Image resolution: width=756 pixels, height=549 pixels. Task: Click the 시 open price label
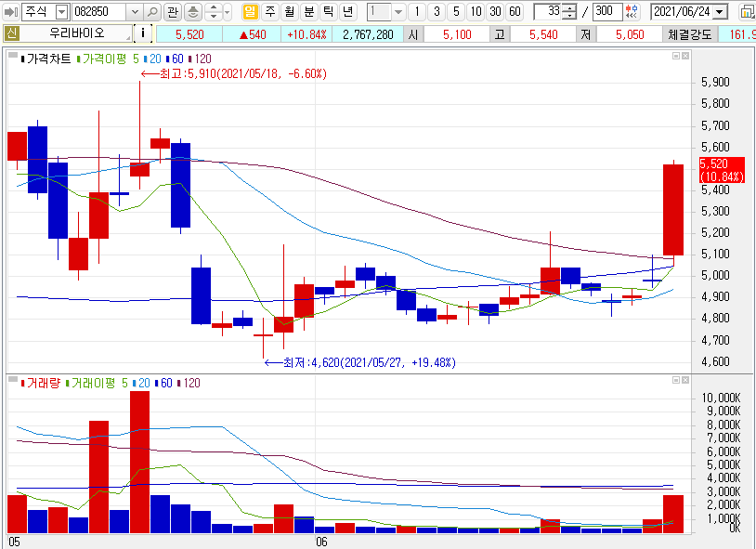[x=413, y=34]
